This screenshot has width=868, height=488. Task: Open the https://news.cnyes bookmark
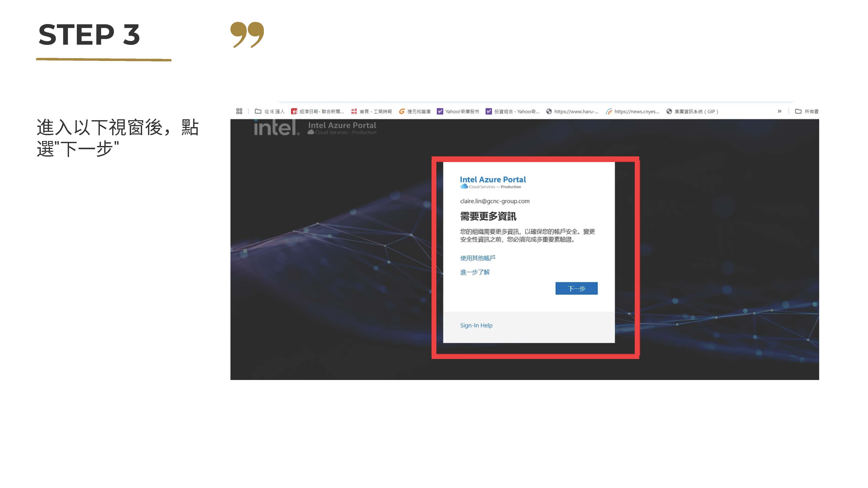coord(633,111)
